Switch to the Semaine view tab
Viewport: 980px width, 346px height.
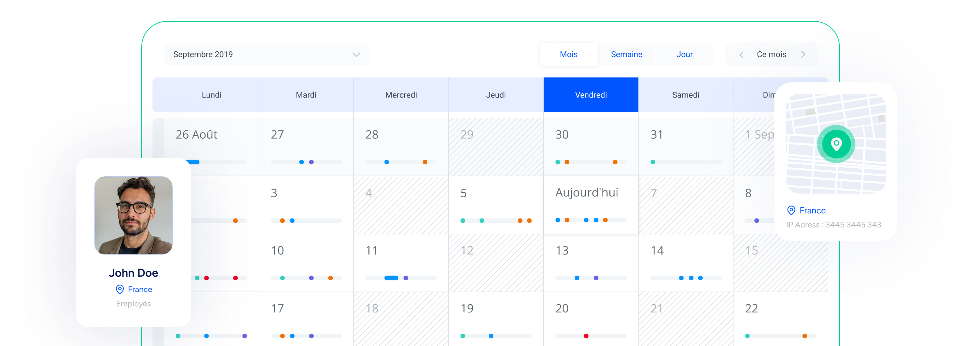[626, 55]
